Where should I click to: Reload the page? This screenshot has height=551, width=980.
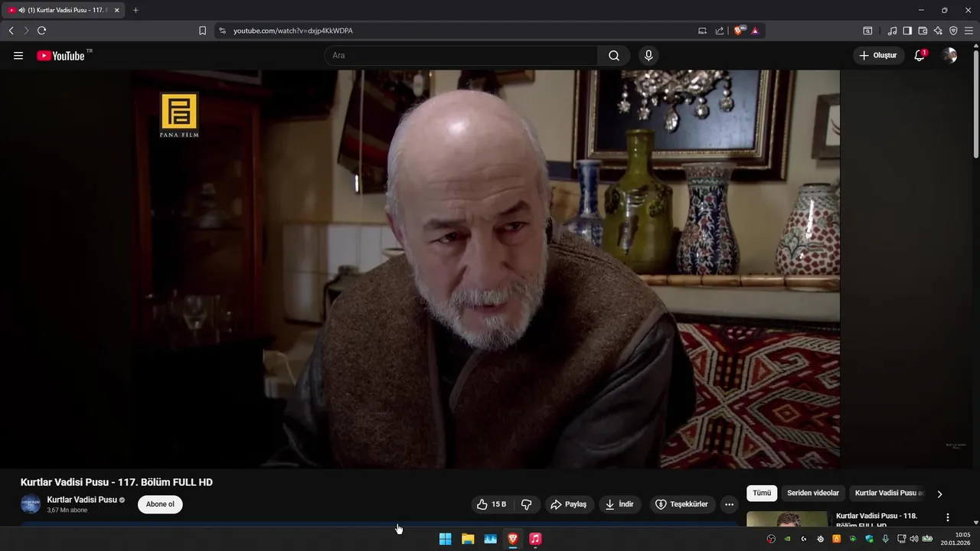tap(41, 31)
